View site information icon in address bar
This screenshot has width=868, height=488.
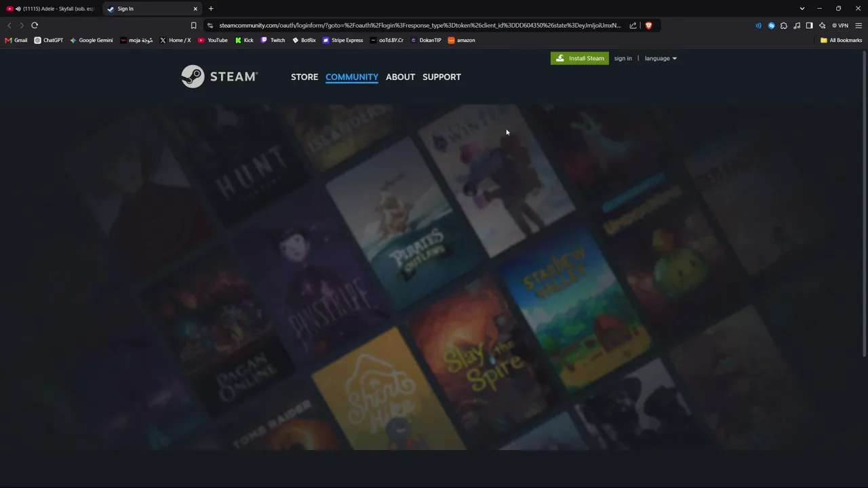click(210, 26)
